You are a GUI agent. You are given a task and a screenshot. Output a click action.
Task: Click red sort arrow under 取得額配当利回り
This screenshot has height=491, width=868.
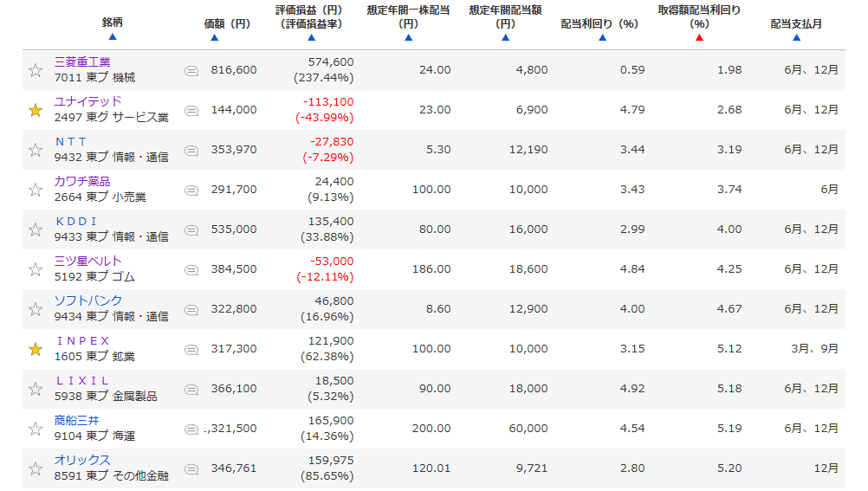[699, 37]
